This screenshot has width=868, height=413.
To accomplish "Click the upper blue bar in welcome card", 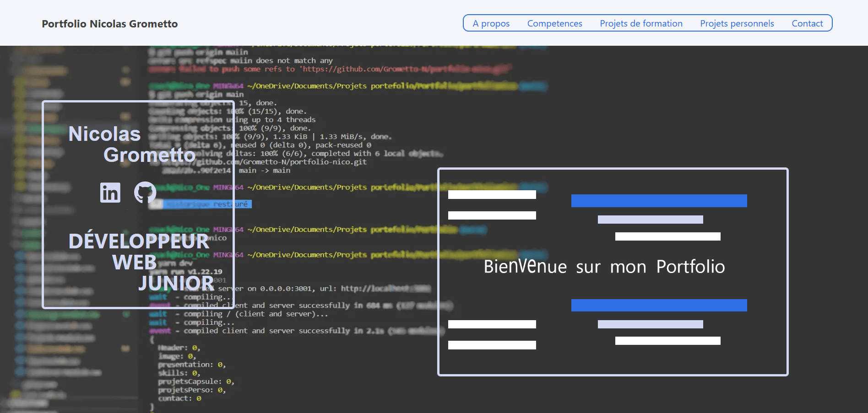I will 659,201.
